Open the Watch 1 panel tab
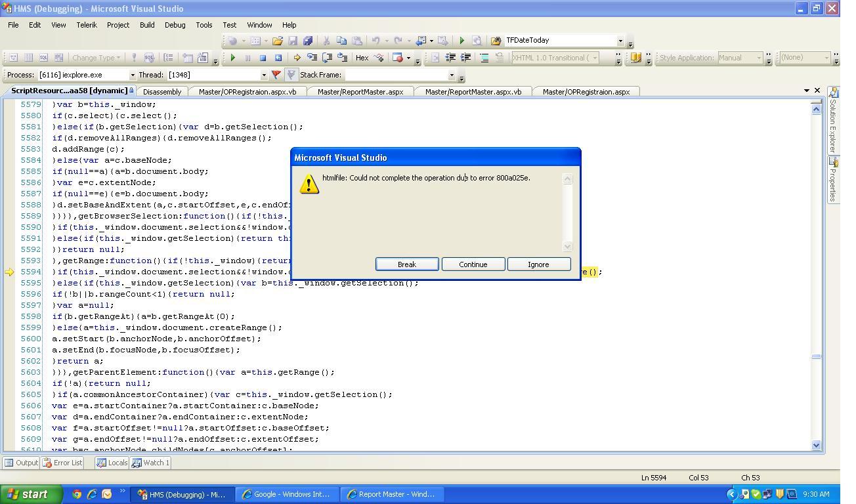The image size is (856, 504). [x=150, y=463]
